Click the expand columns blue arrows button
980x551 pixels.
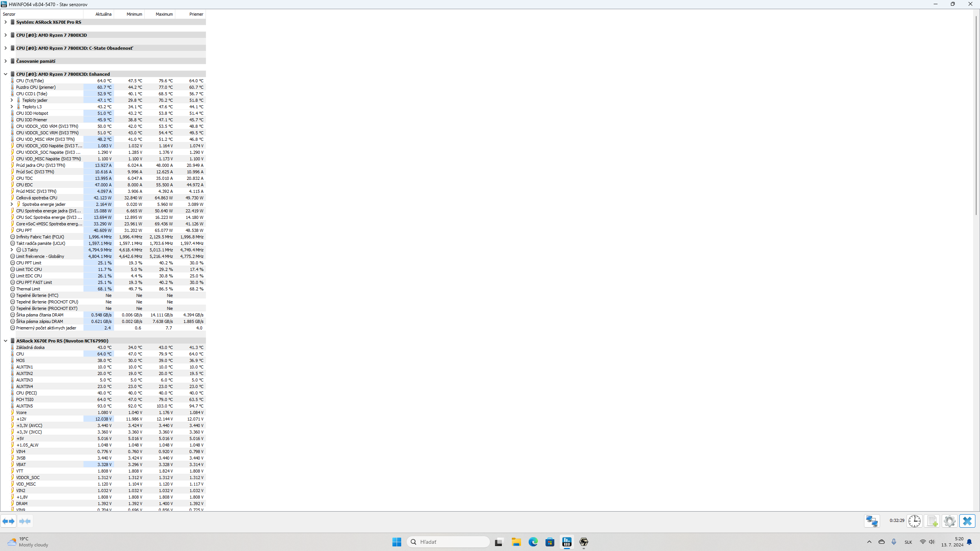[8, 521]
